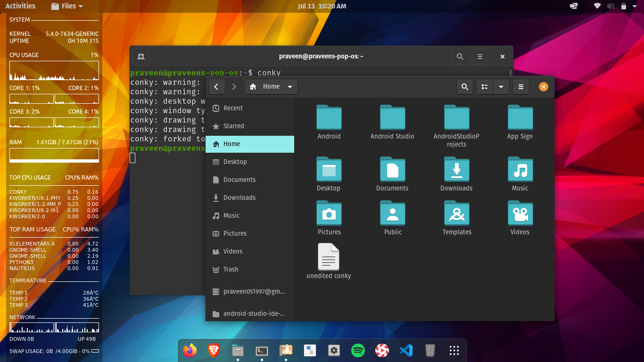The width and height of the screenshot is (644, 362).
Task: Expand the Home path dropdown
Action: [x=290, y=87]
